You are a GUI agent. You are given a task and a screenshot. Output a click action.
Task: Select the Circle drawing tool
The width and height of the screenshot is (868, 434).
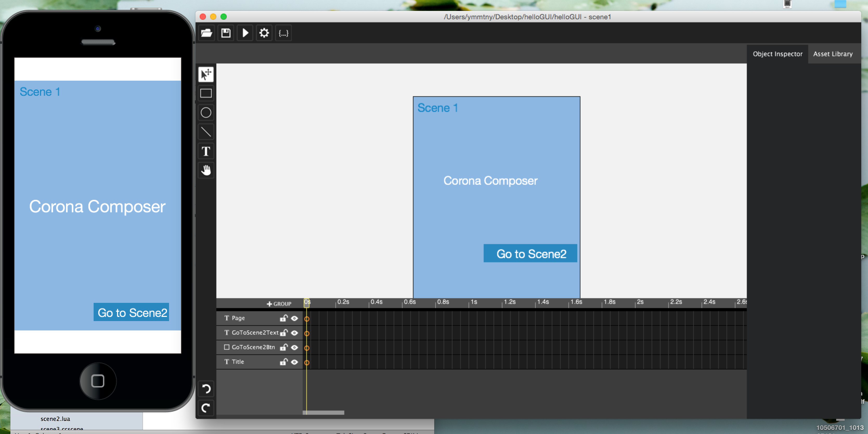(x=206, y=113)
